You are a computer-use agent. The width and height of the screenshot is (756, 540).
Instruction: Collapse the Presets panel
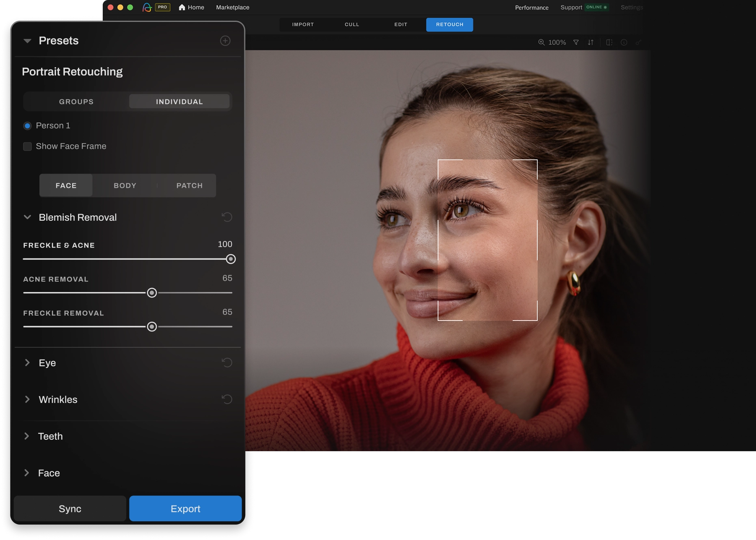pyautogui.click(x=27, y=41)
